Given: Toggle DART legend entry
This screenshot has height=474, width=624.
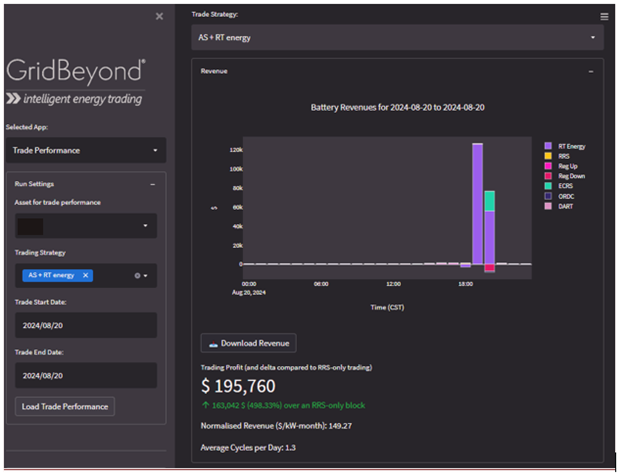Looking at the screenshot, I should [x=559, y=206].
